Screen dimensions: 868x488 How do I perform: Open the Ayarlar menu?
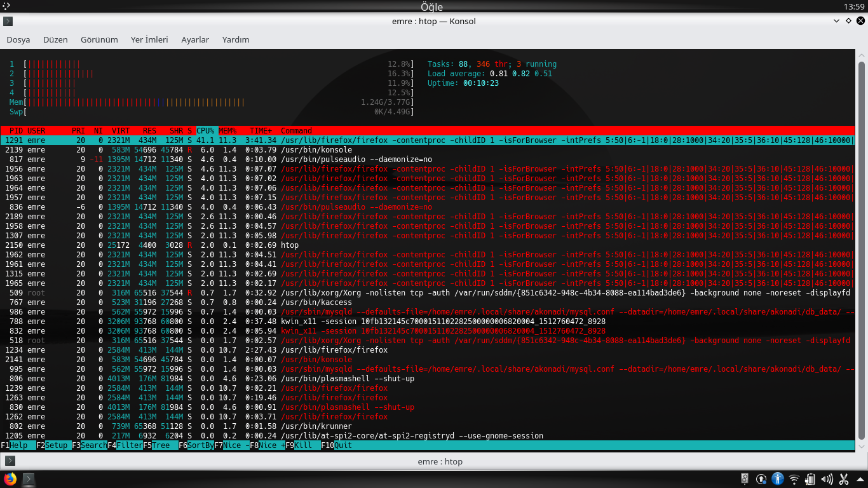[195, 39]
